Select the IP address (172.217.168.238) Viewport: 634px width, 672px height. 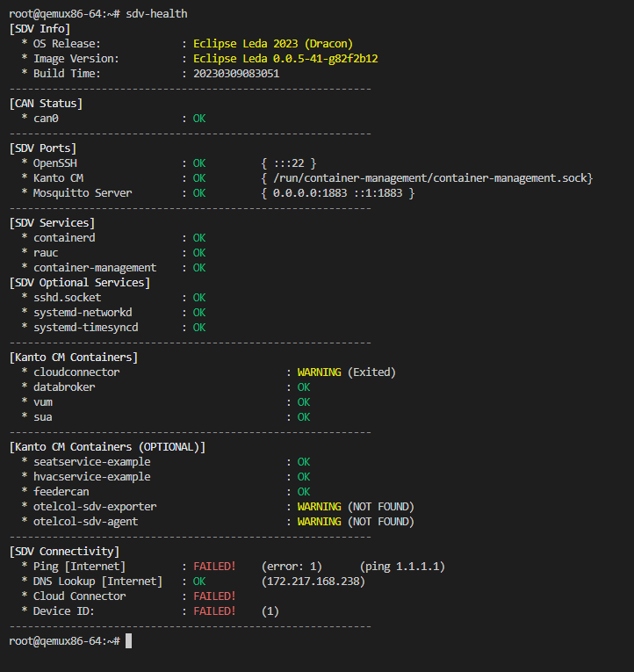tap(313, 582)
